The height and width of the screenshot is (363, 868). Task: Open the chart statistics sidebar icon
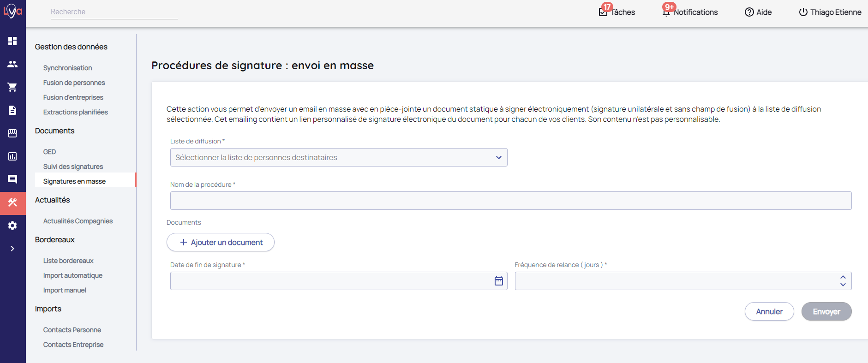[x=12, y=156]
